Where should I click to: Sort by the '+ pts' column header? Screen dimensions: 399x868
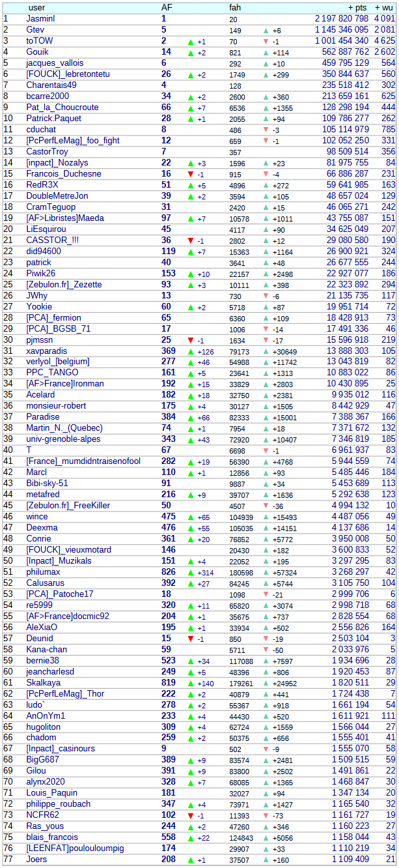coord(356,8)
